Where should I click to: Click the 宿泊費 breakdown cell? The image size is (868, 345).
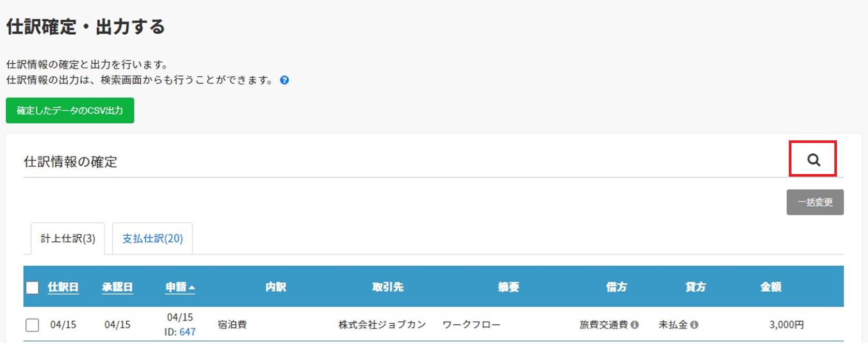pos(232,325)
